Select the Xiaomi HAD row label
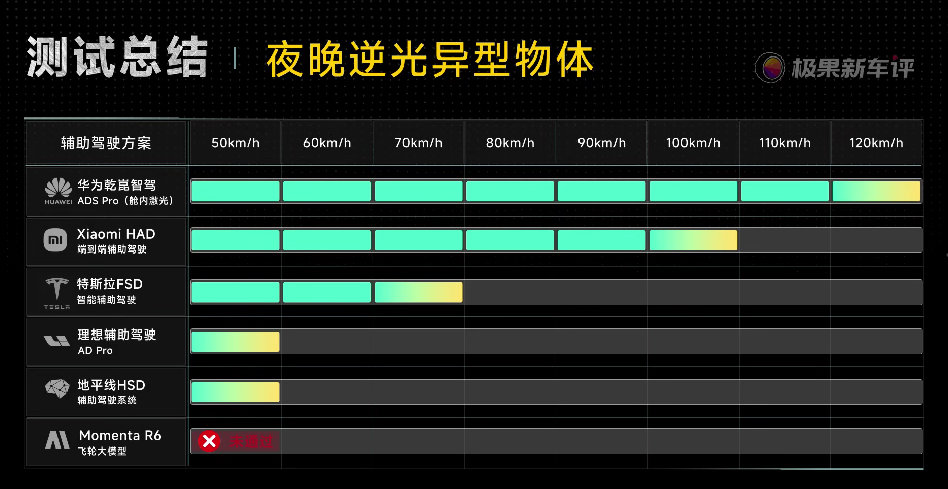The image size is (948, 489). tap(116, 234)
